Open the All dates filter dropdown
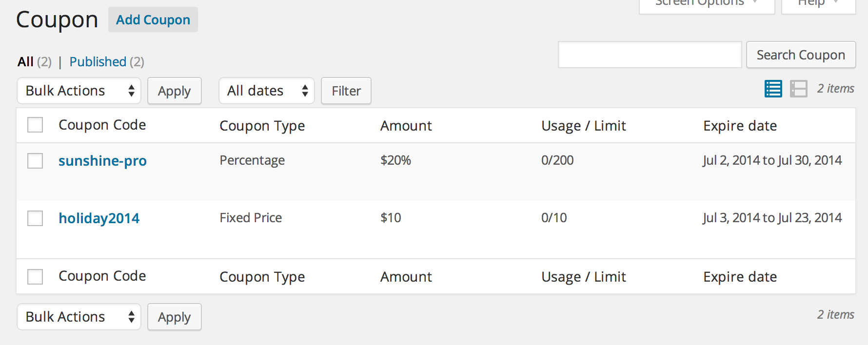Screen dimensions: 868x345 pyautogui.click(x=267, y=91)
